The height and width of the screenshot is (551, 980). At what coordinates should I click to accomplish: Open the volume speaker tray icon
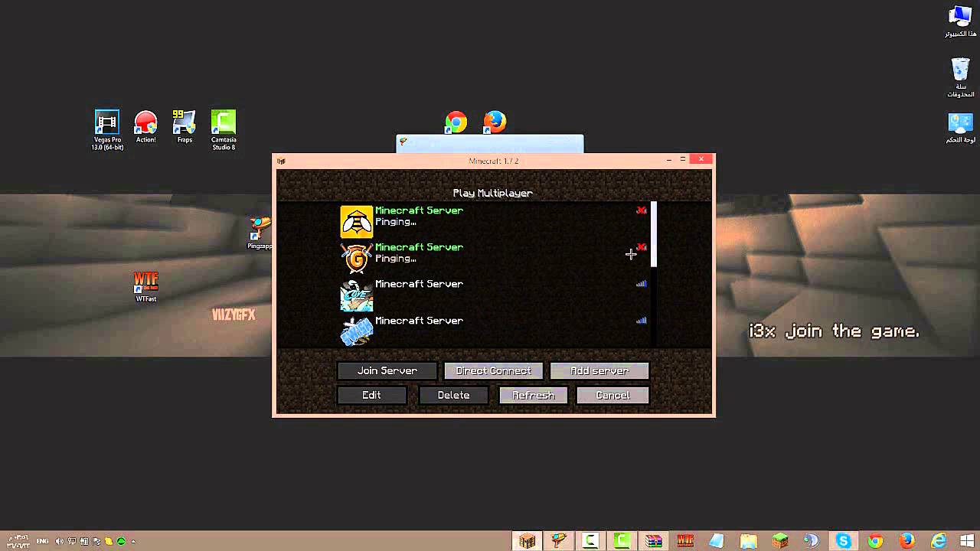pos(60,541)
